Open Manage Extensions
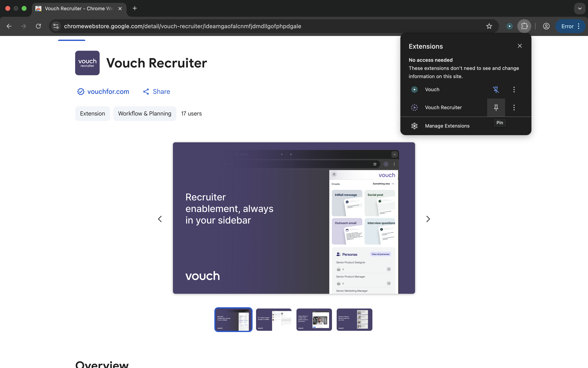Viewport: 588px width, 368px height. (465, 126)
